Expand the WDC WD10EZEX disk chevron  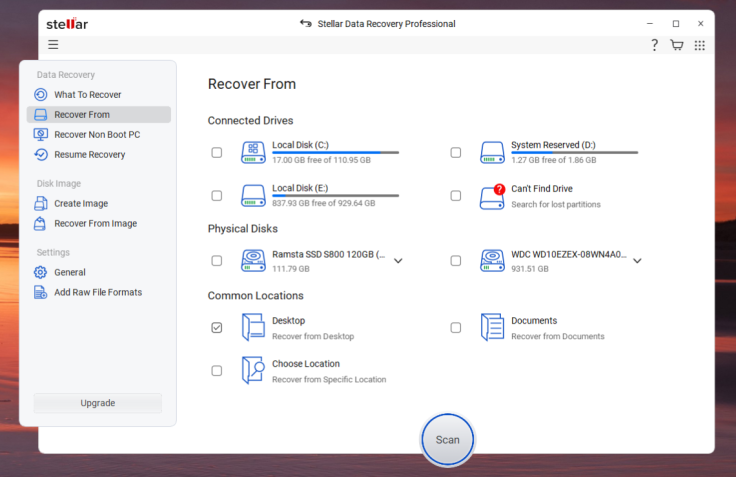637,261
